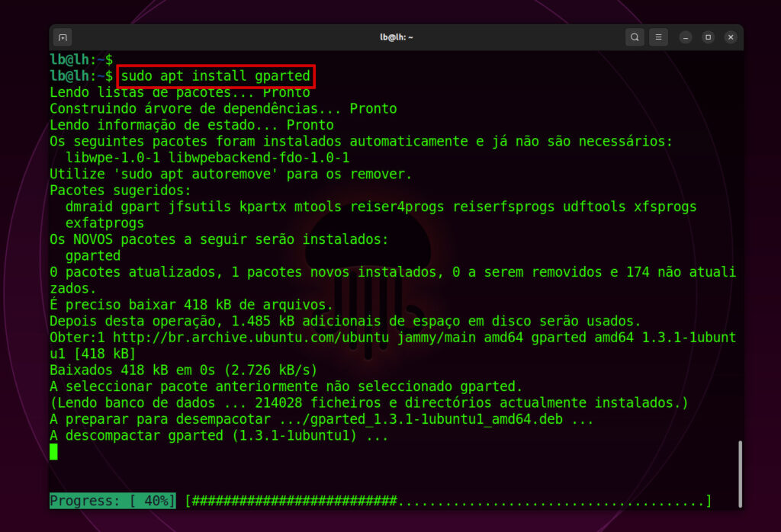Minimize the terminal window
The height and width of the screenshot is (532, 781).
tap(686, 37)
